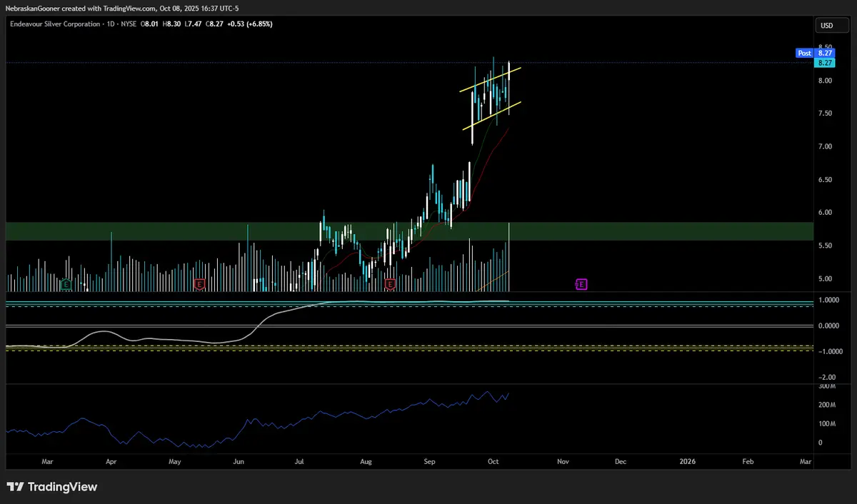Click the 5.00 price axis label

click(x=825, y=279)
